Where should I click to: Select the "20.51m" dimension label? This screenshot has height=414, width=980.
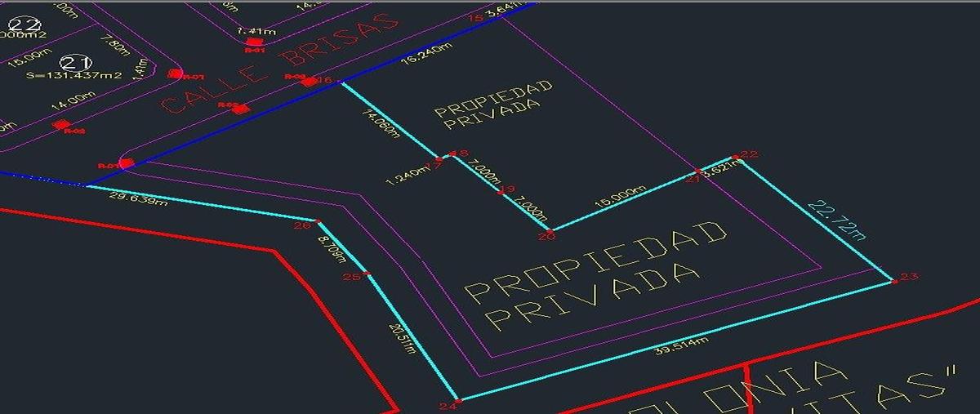[x=401, y=337]
